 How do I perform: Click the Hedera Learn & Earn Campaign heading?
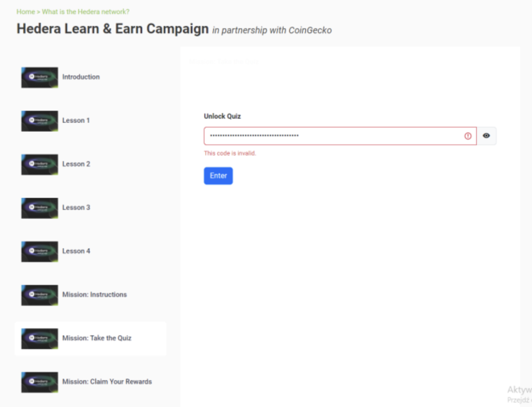coord(113,29)
